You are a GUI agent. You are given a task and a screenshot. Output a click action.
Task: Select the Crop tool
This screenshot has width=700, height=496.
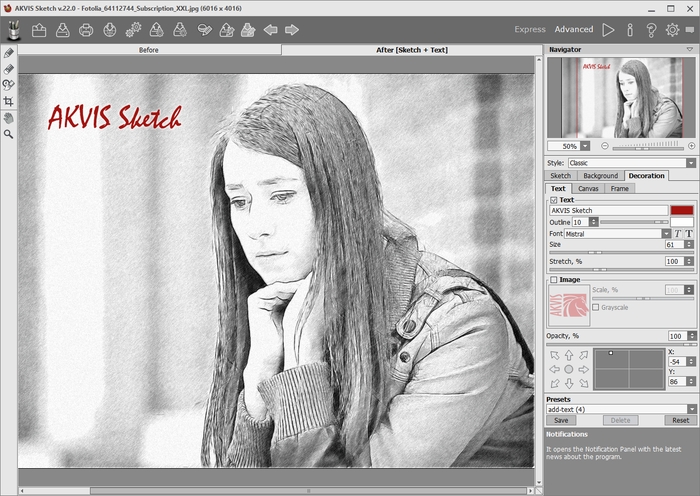pyautogui.click(x=8, y=101)
